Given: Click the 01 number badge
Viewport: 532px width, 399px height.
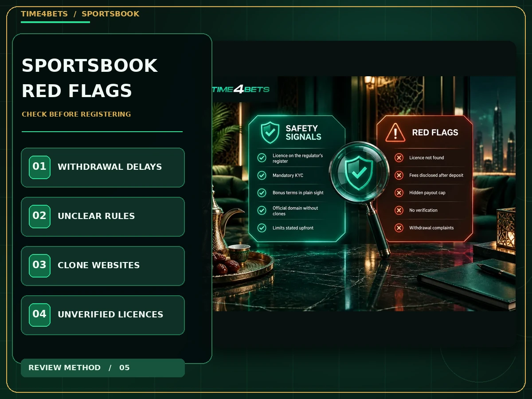Looking at the screenshot, I should 39,167.
